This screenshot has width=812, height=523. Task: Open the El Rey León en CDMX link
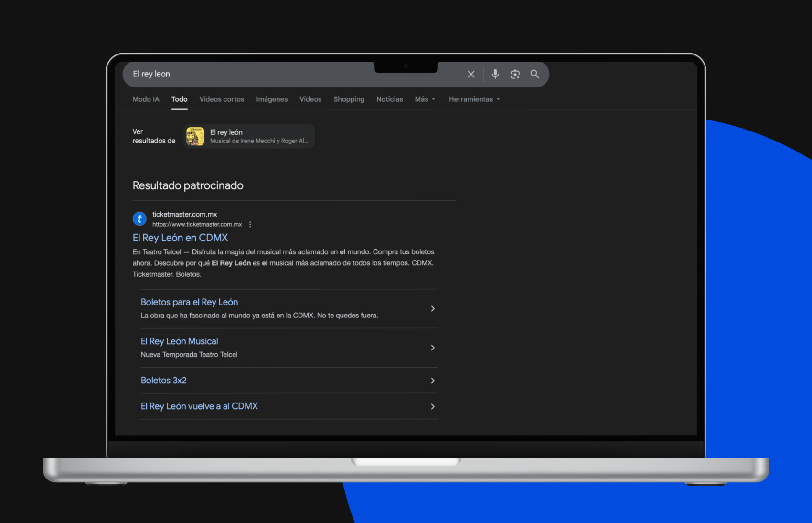pyautogui.click(x=180, y=238)
